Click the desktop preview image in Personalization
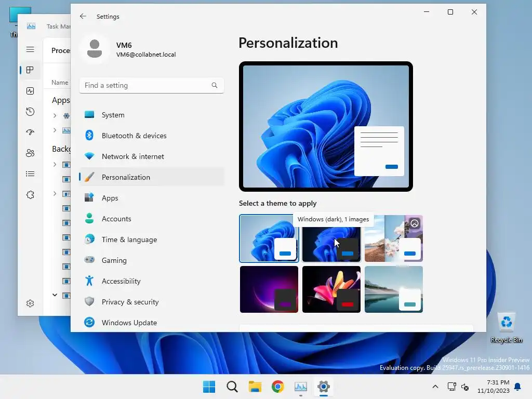 click(x=326, y=127)
